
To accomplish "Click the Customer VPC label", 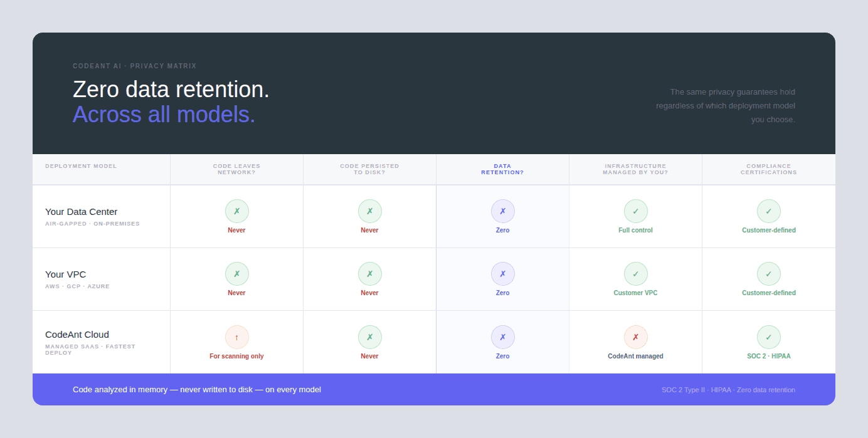I will [635, 293].
